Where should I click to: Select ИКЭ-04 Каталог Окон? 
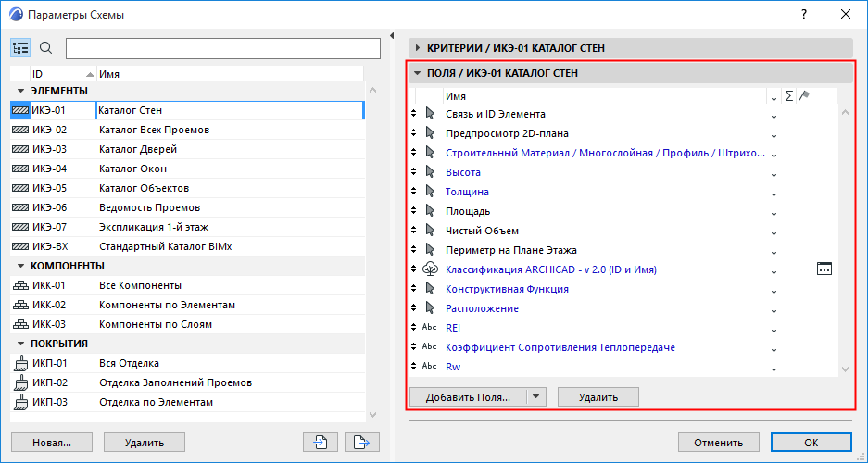pos(187,169)
